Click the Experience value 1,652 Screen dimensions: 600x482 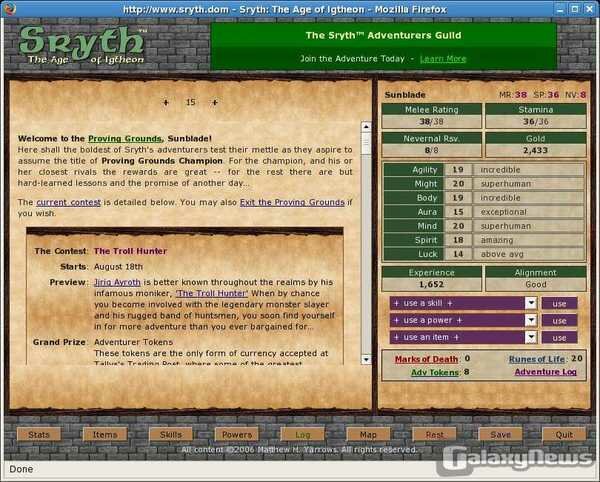[432, 285]
